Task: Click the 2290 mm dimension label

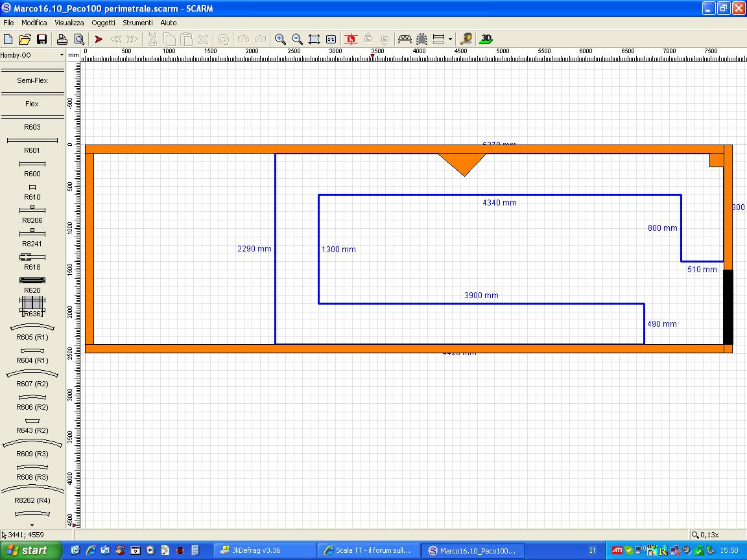Action: click(x=254, y=249)
